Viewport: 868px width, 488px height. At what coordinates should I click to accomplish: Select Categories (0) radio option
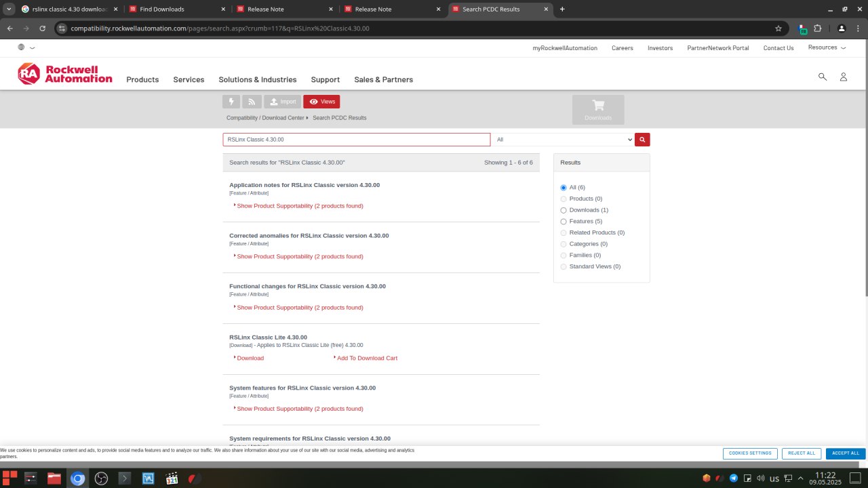(564, 244)
